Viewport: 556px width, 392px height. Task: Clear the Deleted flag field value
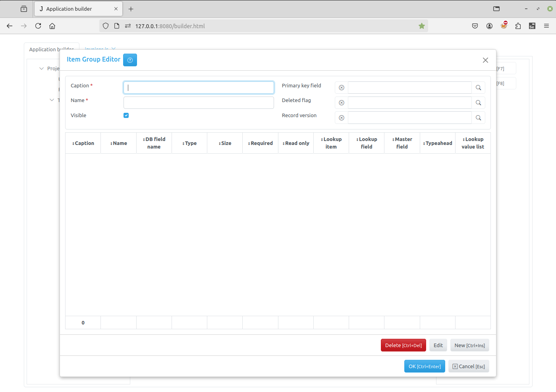[342, 103]
